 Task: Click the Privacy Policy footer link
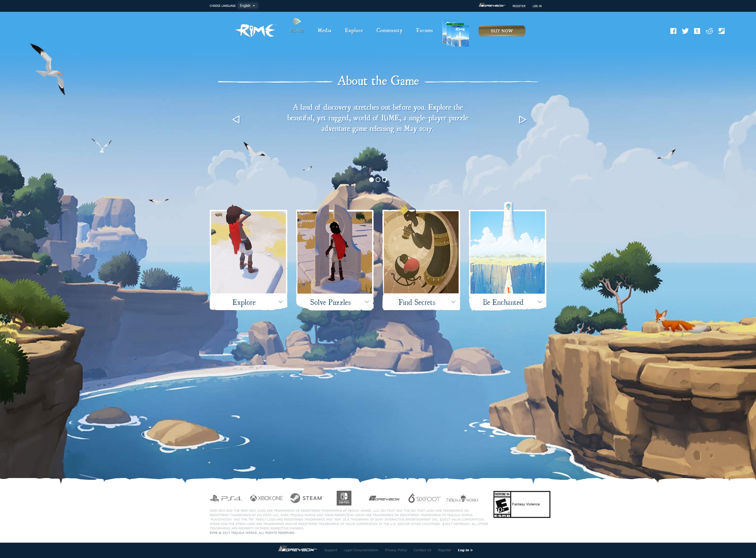pos(395,550)
